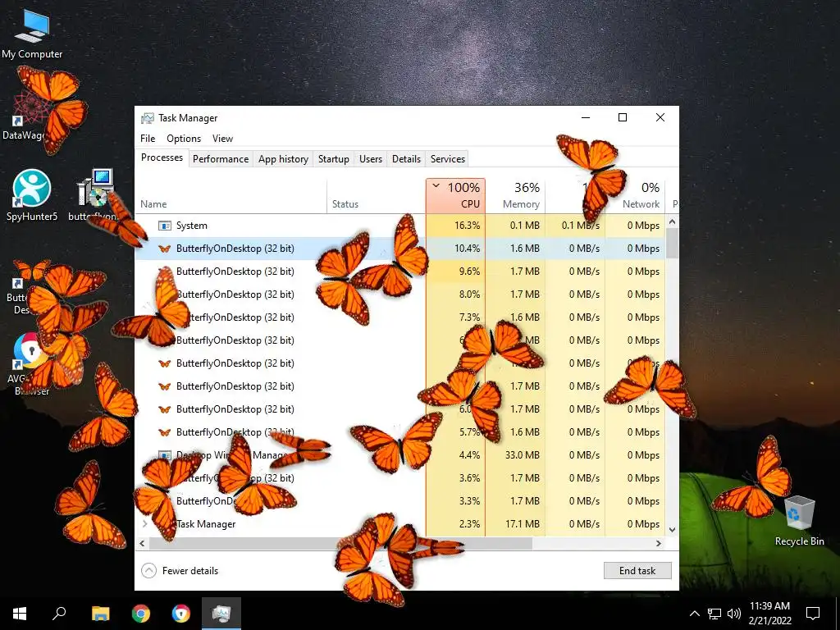Viewport: 840px width, 630px height.
Task: Select ButterflyOnDesktop row using 5.7% CPU
Action: [400, 432]
